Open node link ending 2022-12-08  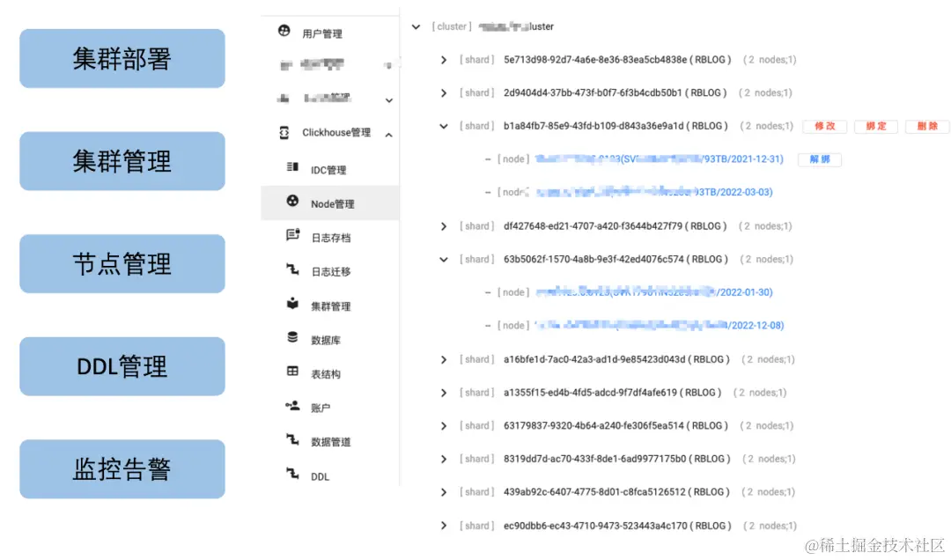(x=660, y=326)
